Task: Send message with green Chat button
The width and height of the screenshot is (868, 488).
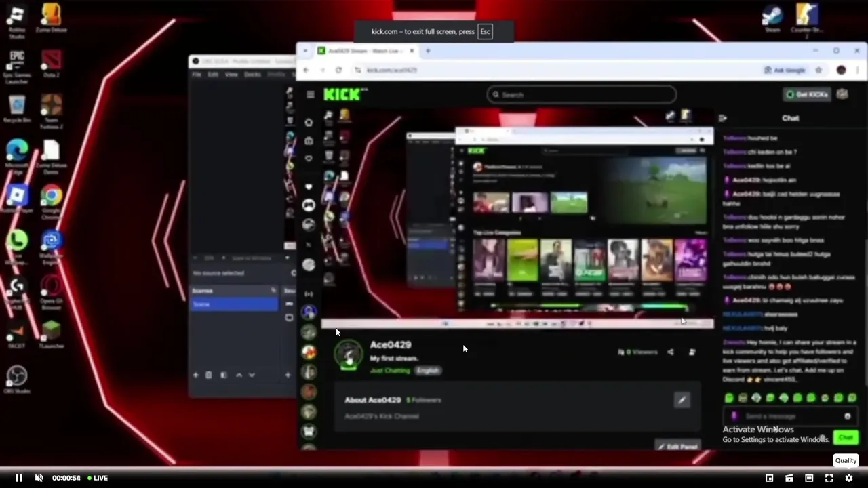Action: click(845, 438)
